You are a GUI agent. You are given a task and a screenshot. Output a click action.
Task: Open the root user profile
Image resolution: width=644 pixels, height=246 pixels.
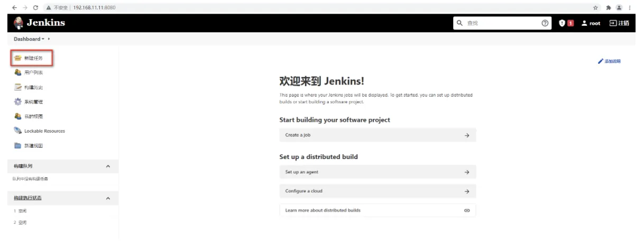click(x=590, y=23)
